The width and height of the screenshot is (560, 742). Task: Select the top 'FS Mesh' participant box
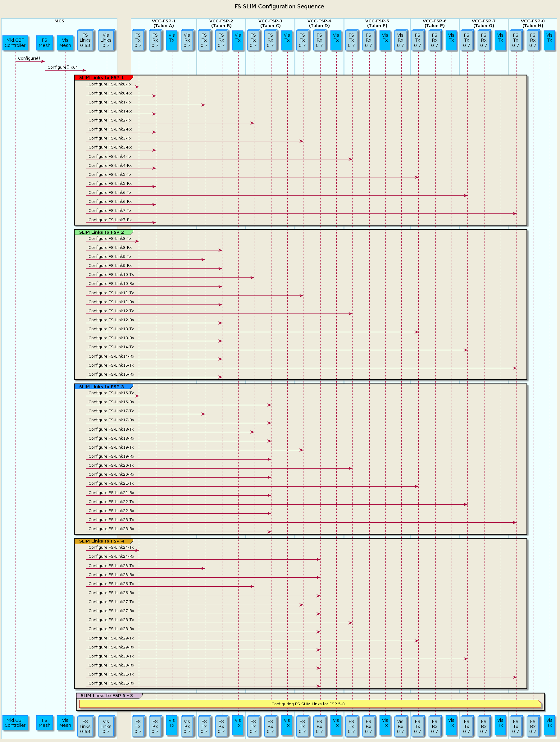coord(45,43)
